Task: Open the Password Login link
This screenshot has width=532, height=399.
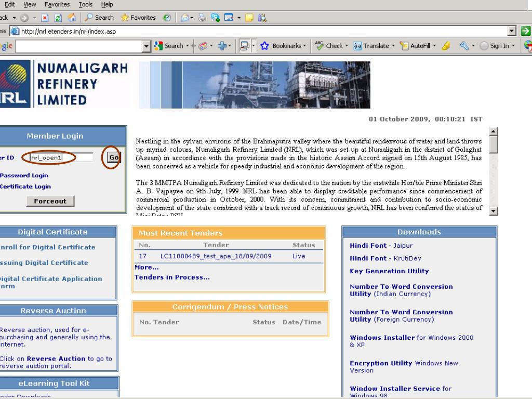Action: [24, 176]
